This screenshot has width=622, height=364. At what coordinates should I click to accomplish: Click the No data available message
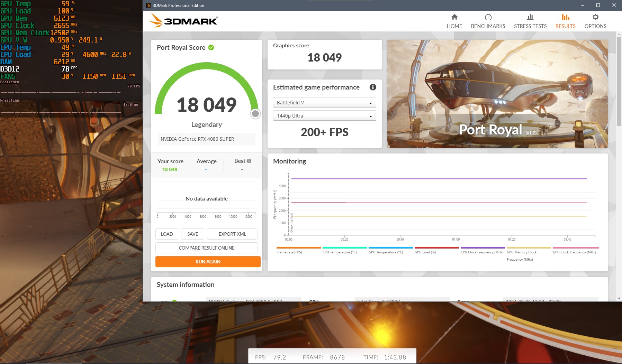pos(207,199)
